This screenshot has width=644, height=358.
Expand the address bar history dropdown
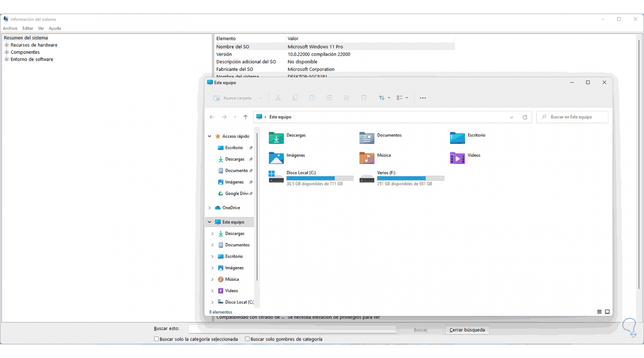tap(512, 117)
